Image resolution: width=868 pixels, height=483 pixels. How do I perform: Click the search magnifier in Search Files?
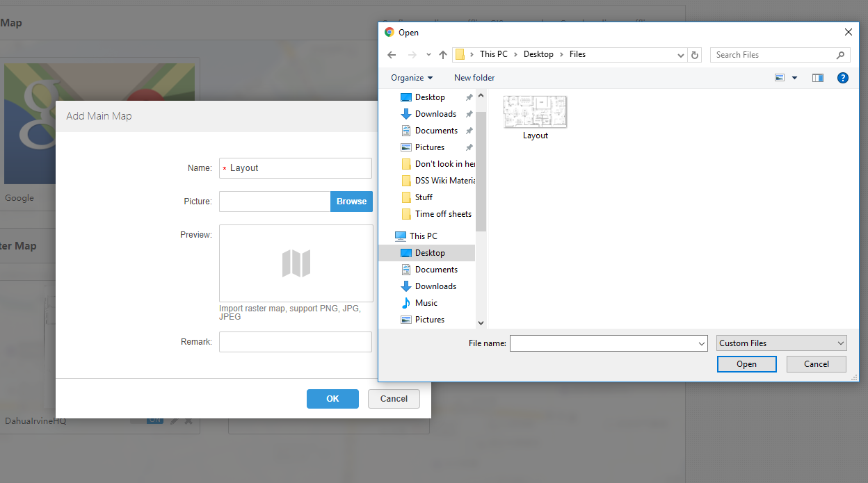point(841,55)
